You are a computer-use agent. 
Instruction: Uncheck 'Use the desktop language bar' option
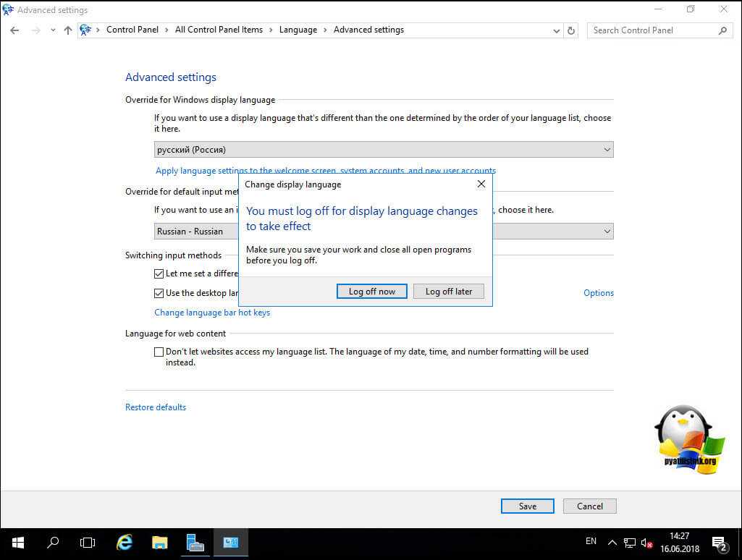(159, 293)
